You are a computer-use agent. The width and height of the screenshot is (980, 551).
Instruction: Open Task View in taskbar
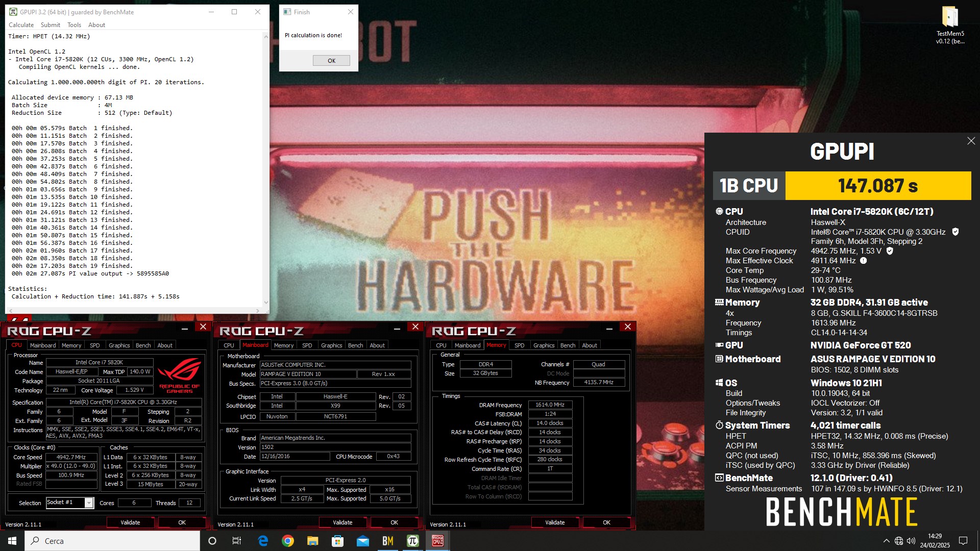tap(237, 541)
